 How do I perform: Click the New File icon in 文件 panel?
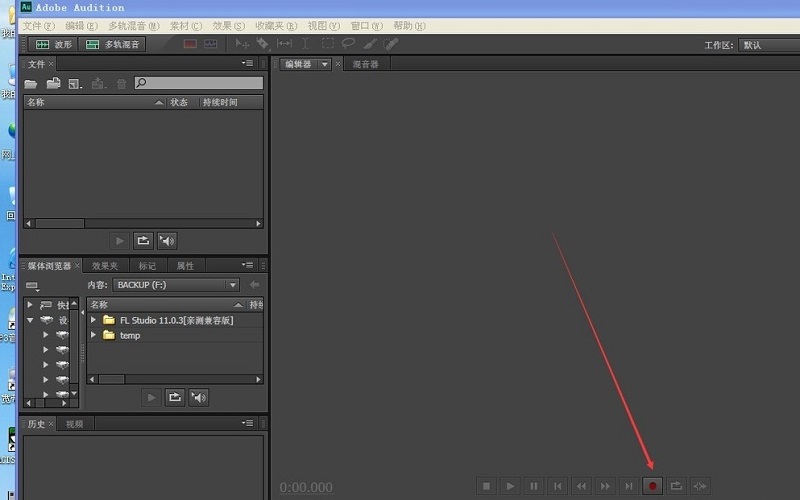(75, 84)
